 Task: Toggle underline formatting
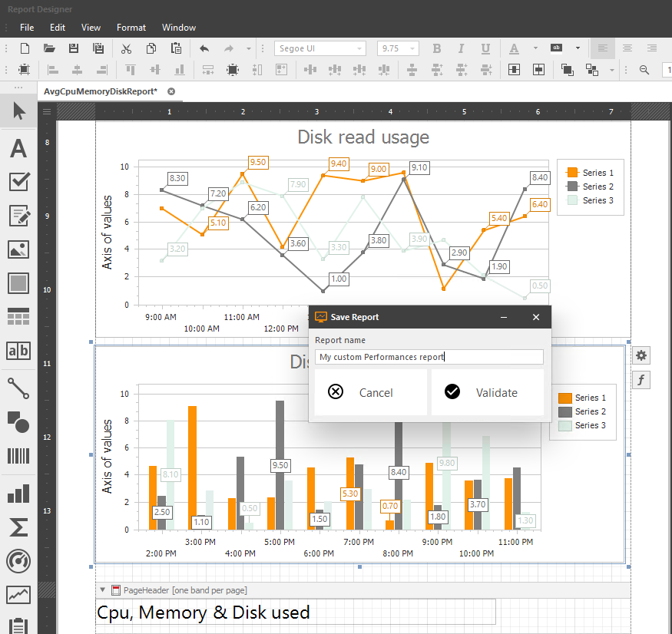[x=485, y=48]
